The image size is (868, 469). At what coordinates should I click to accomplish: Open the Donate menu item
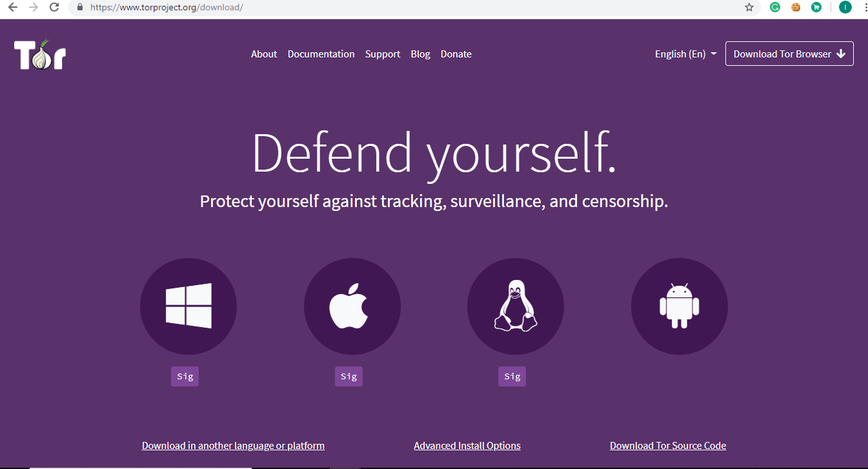click(456, 54)
